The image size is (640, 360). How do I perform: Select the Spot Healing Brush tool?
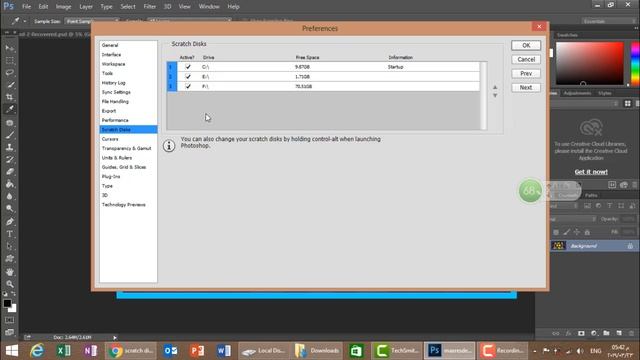coord(9,122)
